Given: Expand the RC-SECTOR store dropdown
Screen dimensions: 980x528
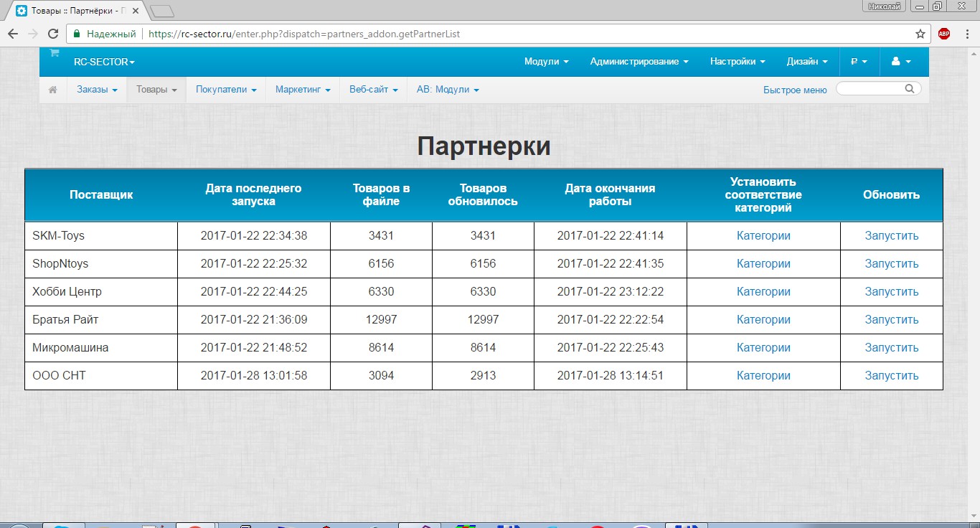Looking at the screenshot, I should [104, 62].
